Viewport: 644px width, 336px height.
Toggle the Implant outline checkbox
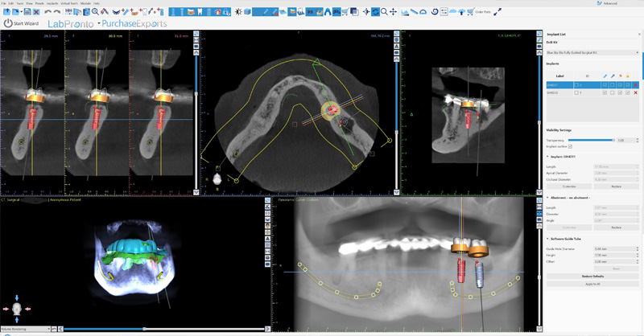point(570,146)
